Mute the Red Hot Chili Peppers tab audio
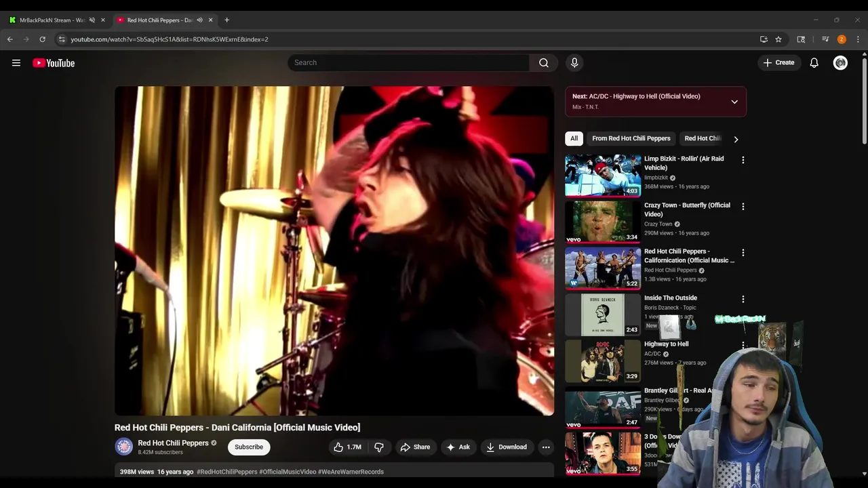Viewport: 868px width, 488px height. (199, 20)
